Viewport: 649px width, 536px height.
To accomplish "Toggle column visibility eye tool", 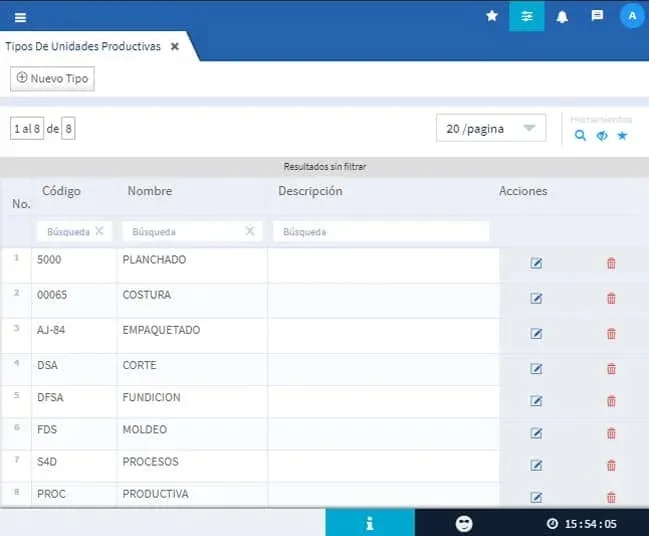I will 602,135.
